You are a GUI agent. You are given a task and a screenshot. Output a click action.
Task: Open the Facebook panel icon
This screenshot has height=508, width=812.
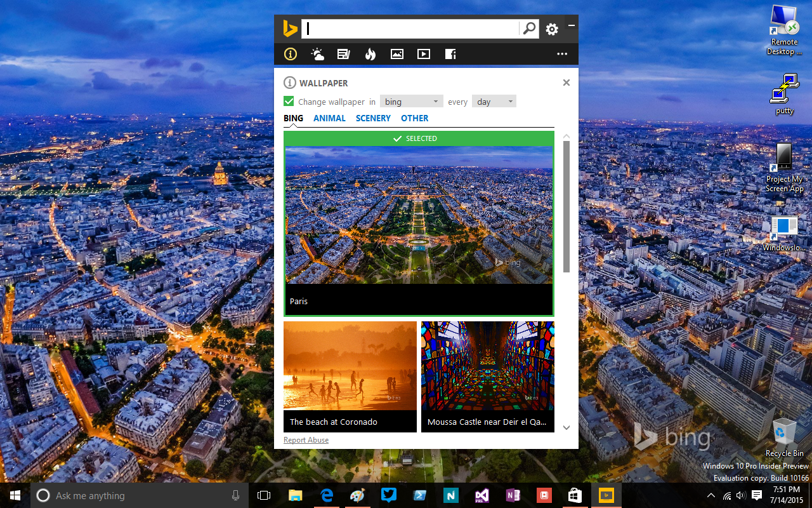click(x=450, y=54)
